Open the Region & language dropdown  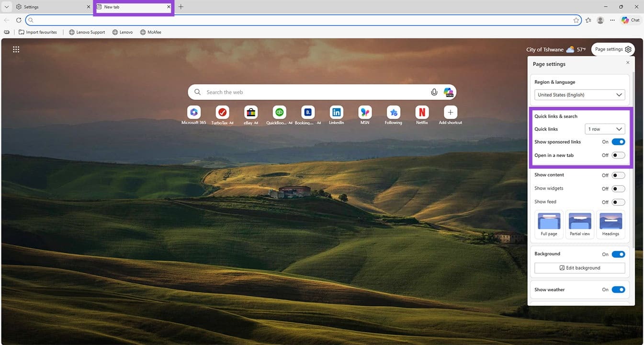(x=579, y=94)
